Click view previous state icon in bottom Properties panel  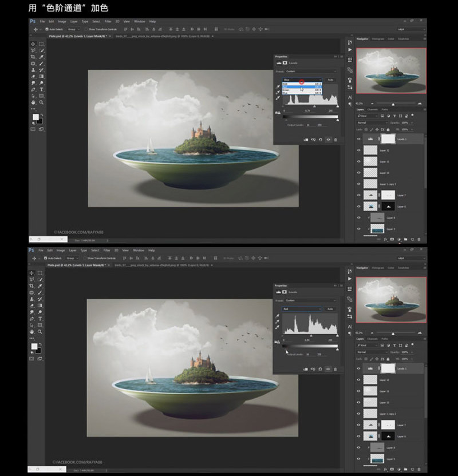coord(313,369)
